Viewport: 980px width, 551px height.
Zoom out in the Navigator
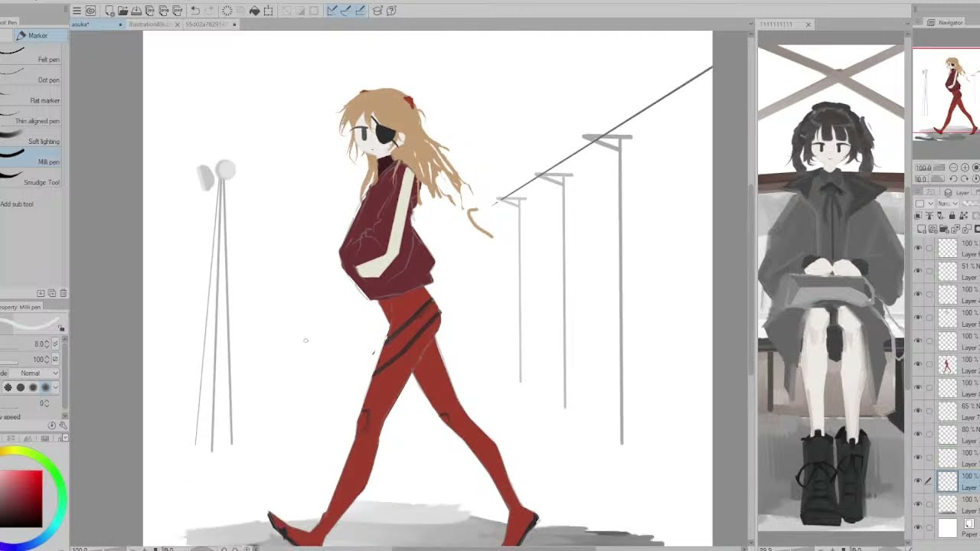coord(953,168)
